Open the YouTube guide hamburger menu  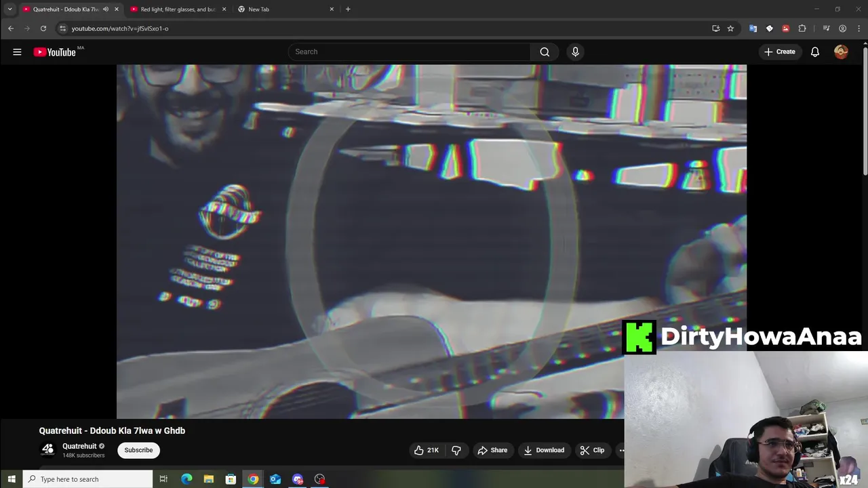(17, 52)
